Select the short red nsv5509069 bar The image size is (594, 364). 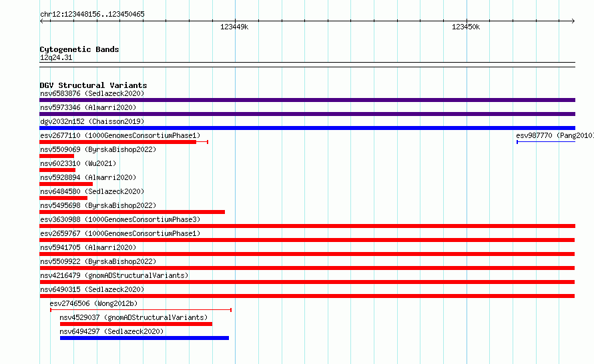[57, 156]
